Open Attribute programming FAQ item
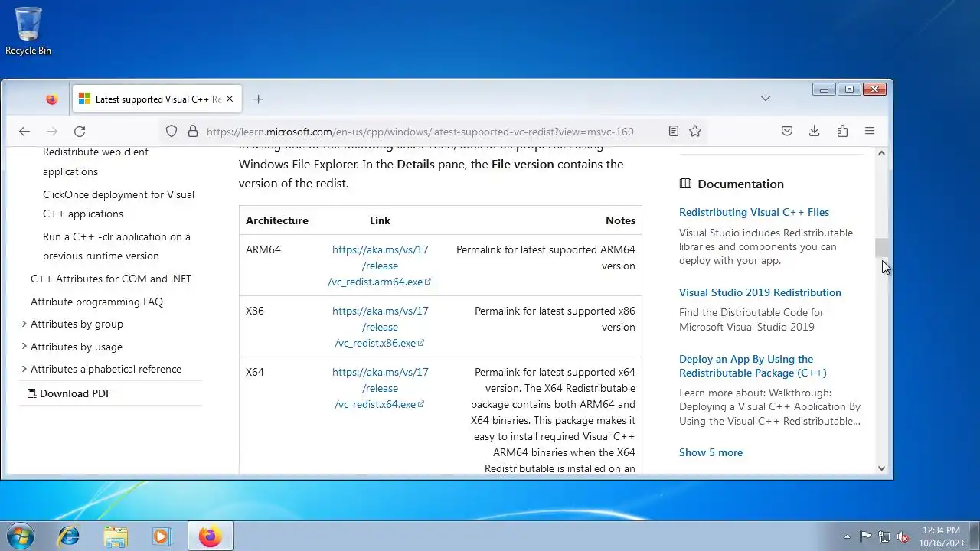Image resolution: width=980 pixels, height=551 pixels. pos(96,302)
